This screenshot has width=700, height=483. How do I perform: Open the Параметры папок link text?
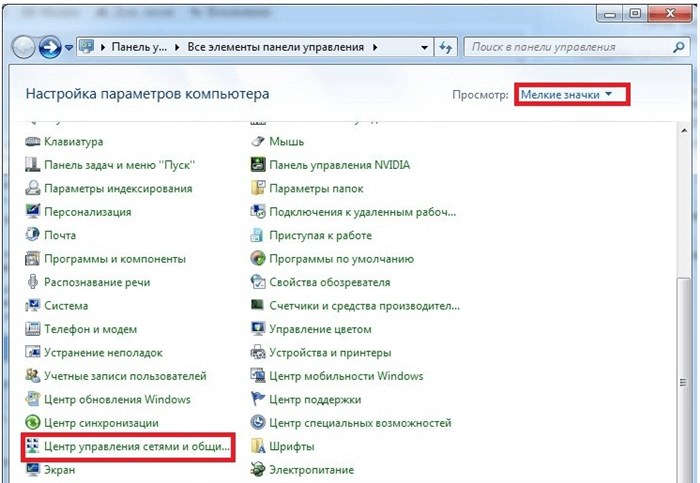[316, 188]
